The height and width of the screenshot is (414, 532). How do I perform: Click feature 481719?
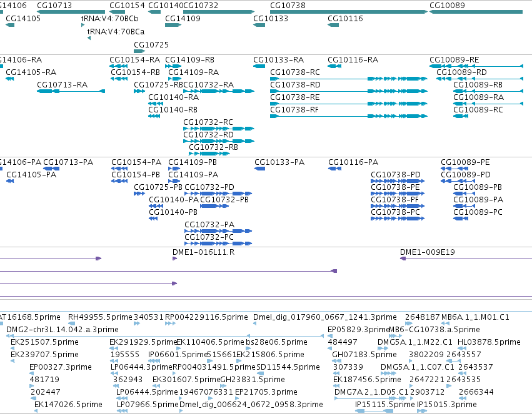click(x=44, y=380)
